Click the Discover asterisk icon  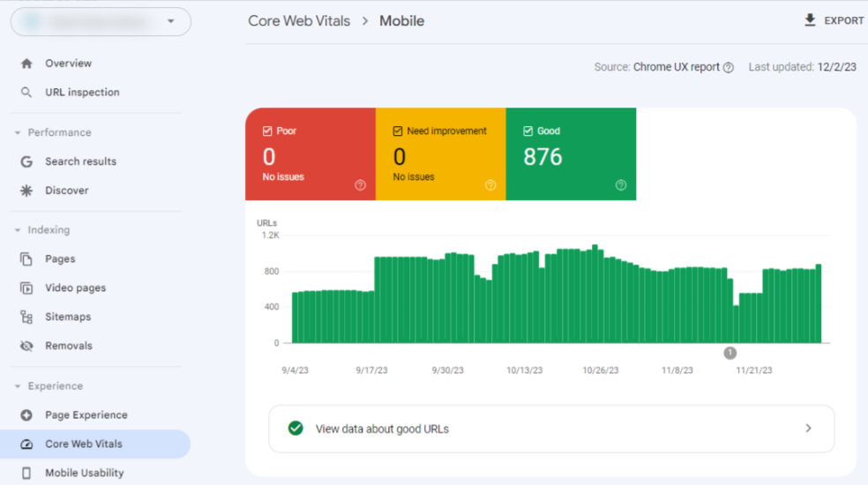point(26,190)
